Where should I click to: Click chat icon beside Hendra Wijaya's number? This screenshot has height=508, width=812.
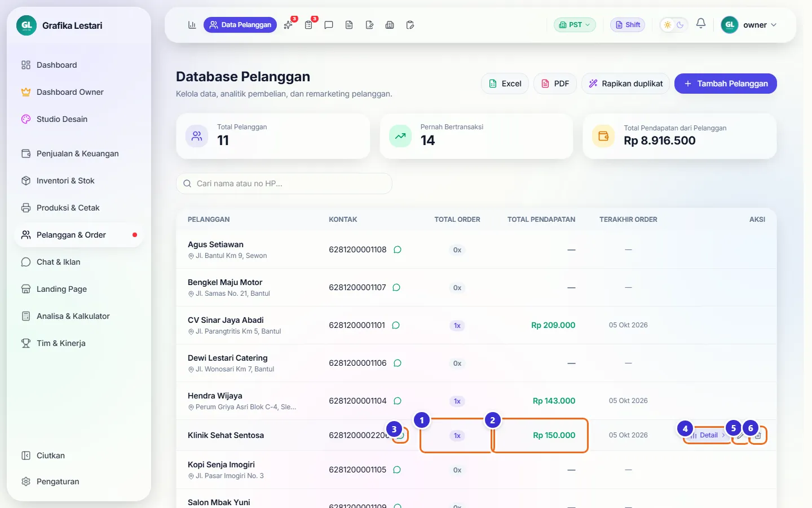pyautogui.click(x=398, y=401)
